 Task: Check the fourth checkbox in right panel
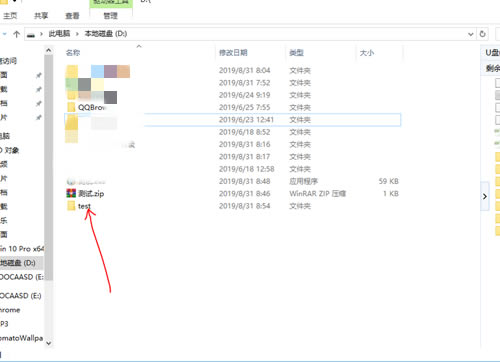[498, 120]
